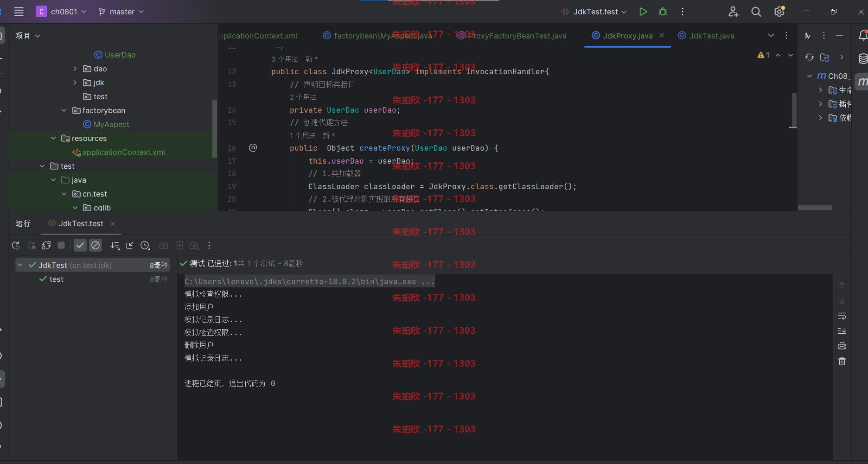Toggle show ignored tests

click(96, 245)
